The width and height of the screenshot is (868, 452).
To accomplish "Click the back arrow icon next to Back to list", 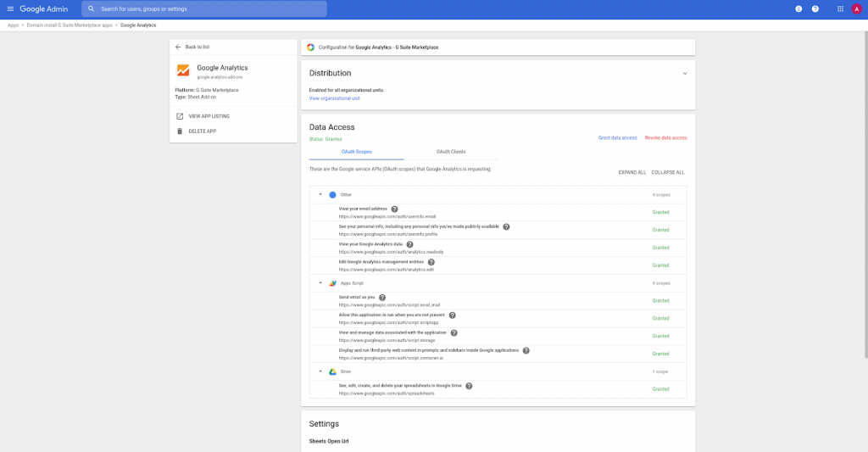I will tap(178, 47).
